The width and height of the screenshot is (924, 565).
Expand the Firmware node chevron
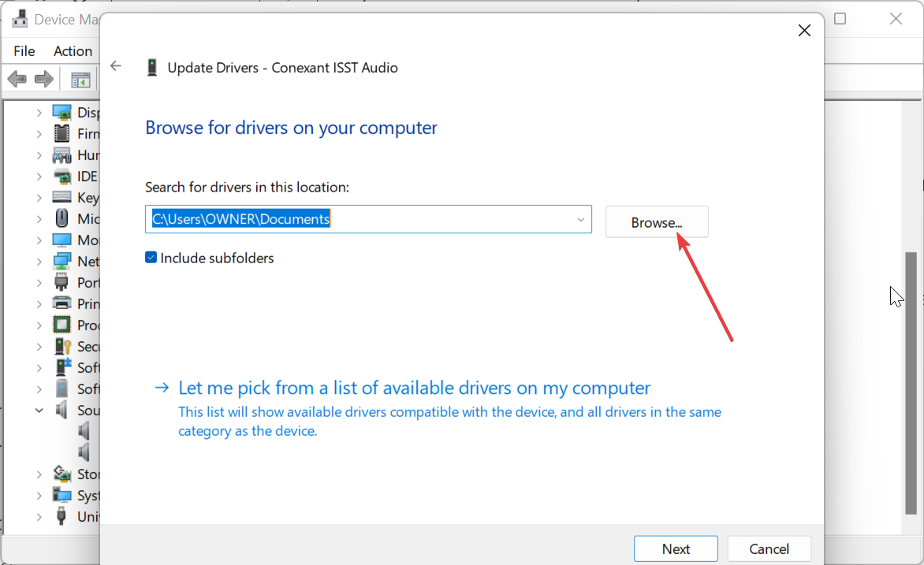39,134
